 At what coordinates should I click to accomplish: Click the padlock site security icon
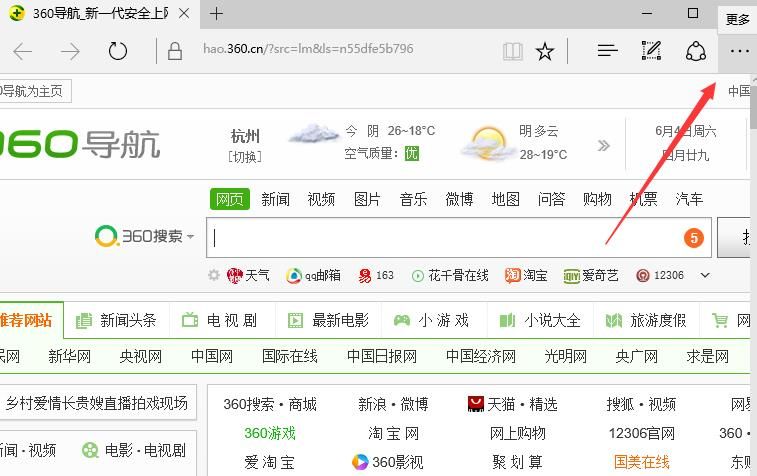pyautogui.click(x=175, y=51)
